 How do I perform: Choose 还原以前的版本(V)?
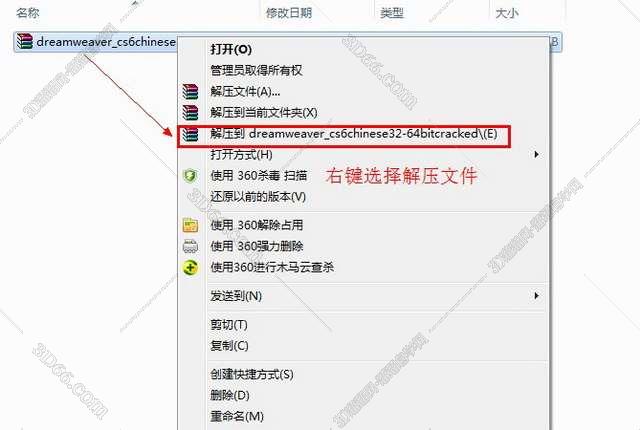click(x=258, y=197)
